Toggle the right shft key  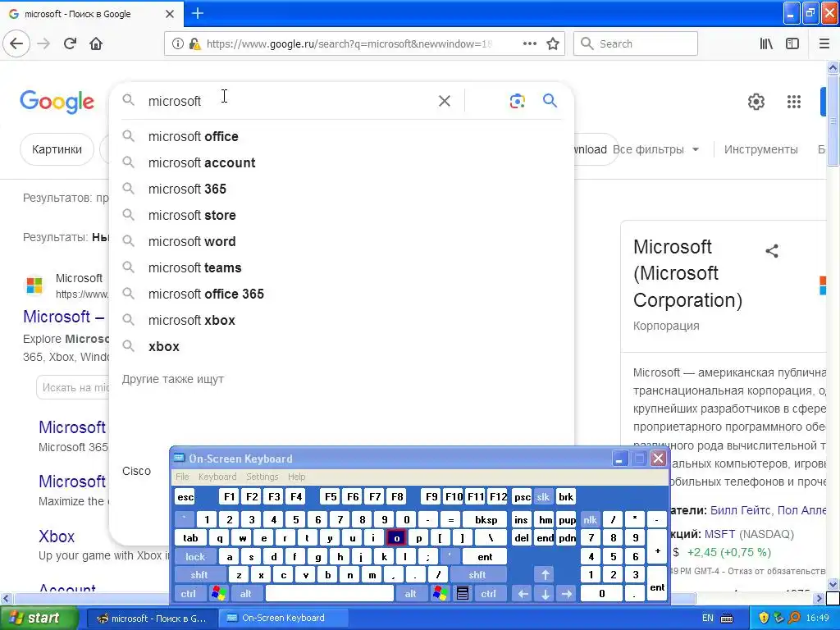coord(477,575)
